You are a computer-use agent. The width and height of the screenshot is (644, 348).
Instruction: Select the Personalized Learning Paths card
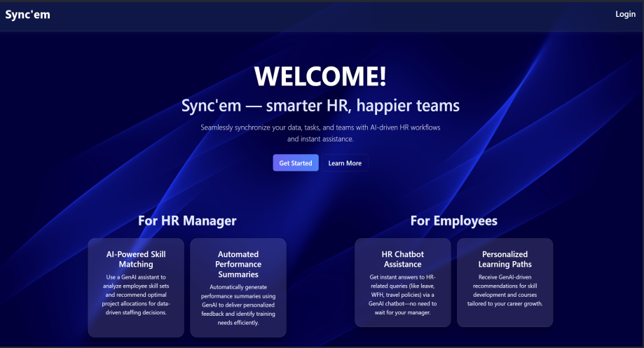coord(505,283)
